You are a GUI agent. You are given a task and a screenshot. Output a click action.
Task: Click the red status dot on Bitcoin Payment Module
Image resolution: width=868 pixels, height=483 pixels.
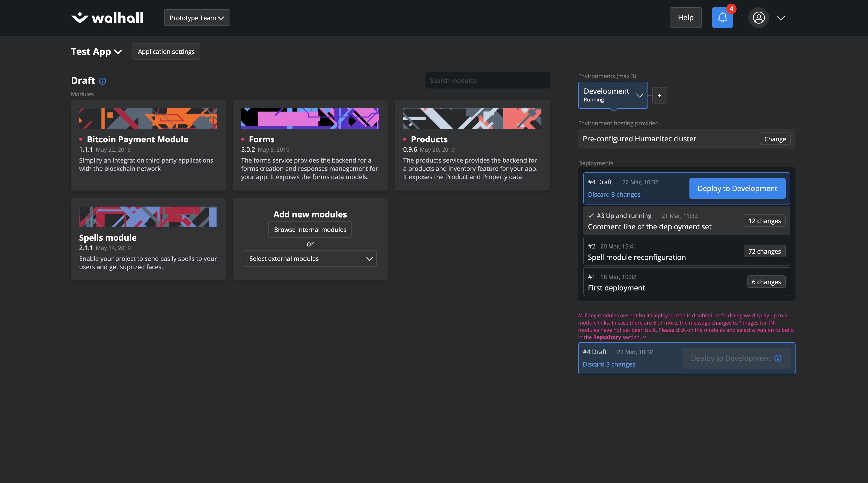tap(81, 139)
